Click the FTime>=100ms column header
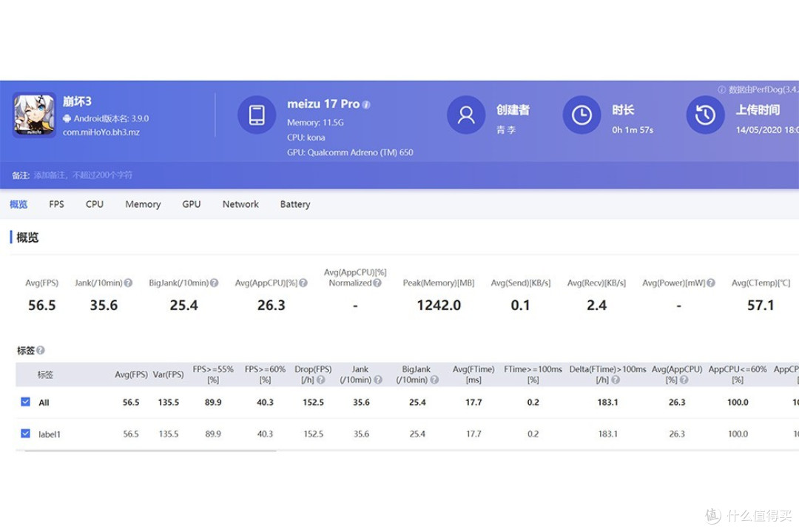The width and height of the screenshot is (799, 532). (x=533, y=374)
